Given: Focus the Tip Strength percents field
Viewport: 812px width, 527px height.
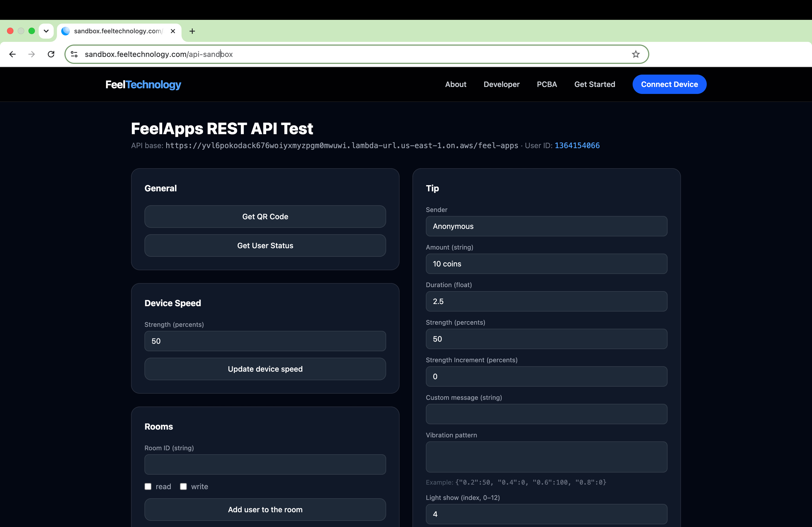Looking at the screenshot, I should [546, 339].
